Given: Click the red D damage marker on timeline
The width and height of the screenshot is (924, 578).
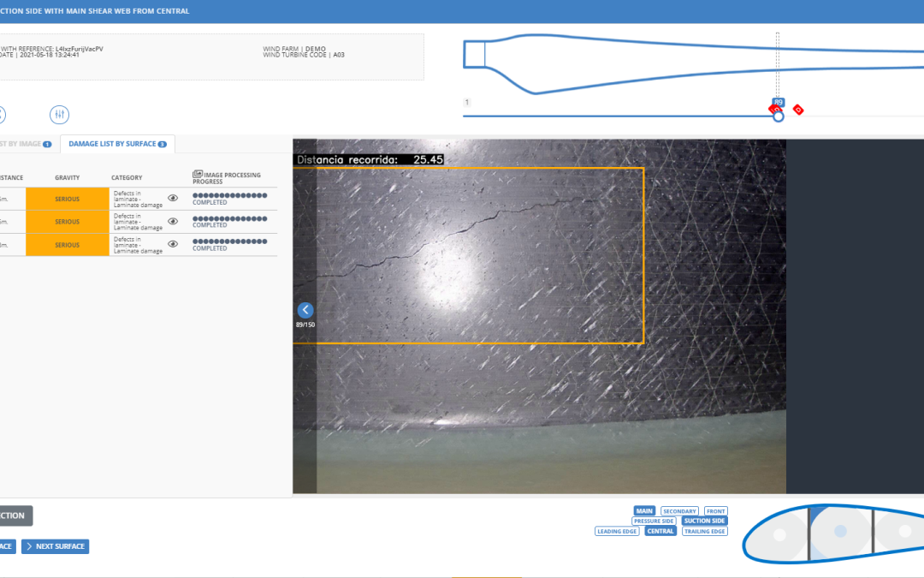Looking at the screenshot, I should point(798,110).
